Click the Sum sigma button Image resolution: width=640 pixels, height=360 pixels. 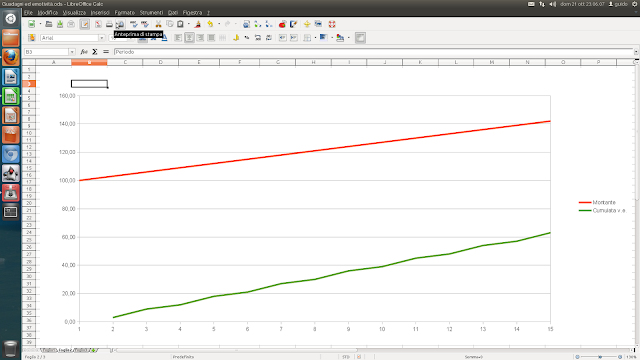(x=95, y=52)
